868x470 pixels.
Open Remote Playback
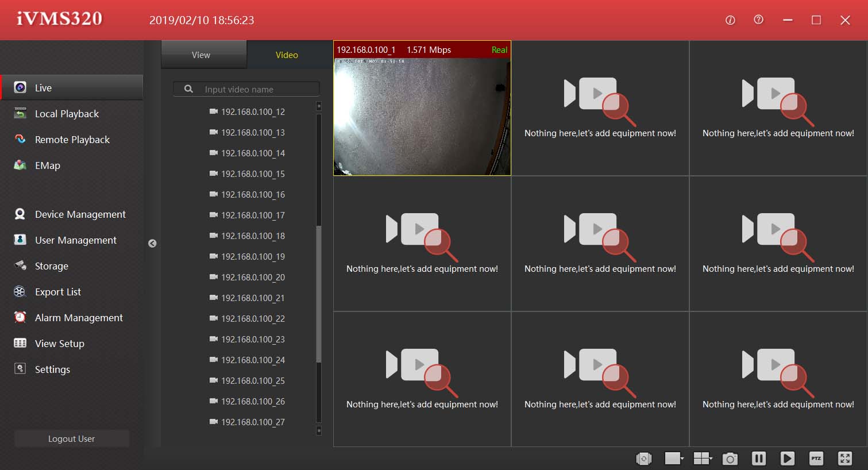click(x=72, y=140)
